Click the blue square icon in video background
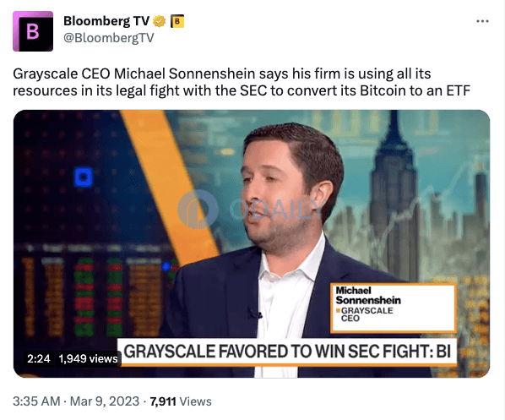 tap(84, 177)
